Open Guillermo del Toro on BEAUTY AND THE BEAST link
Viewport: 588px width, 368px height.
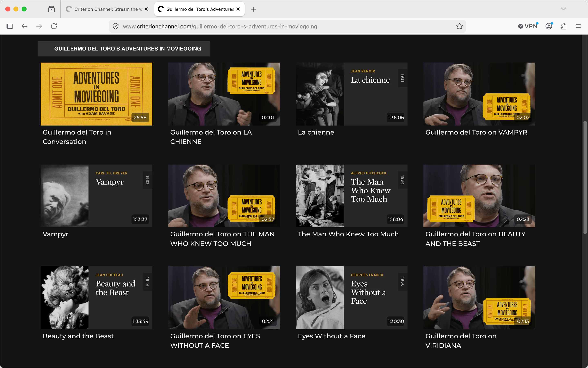[x=475, y=239]
